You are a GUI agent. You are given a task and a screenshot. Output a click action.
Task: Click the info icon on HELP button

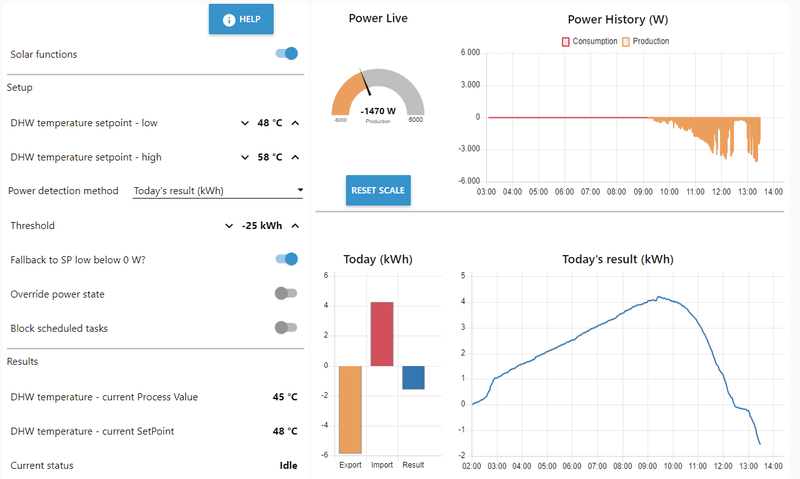pos(229,19)
